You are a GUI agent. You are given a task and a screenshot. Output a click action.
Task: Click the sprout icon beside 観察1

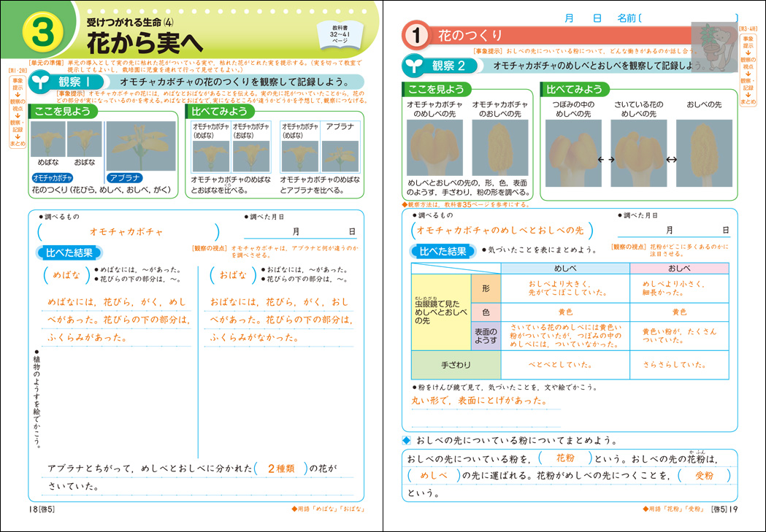tap(40, 82)
